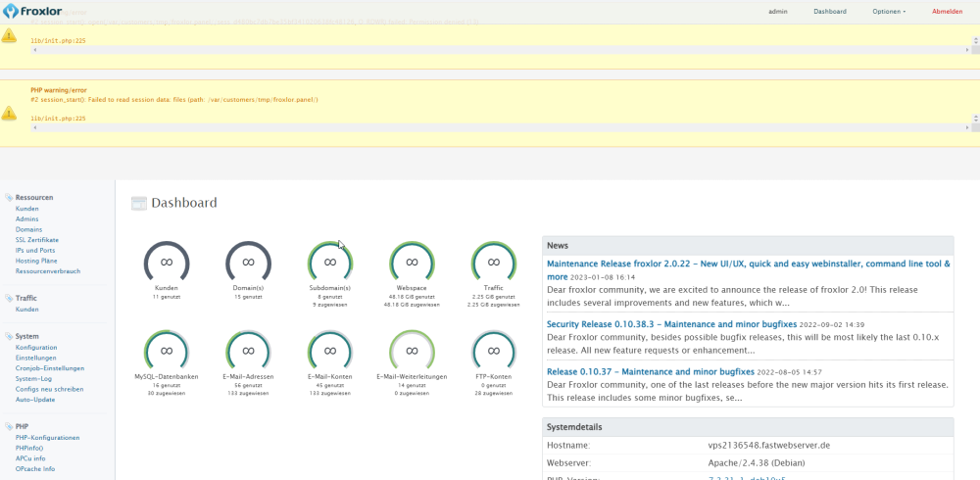Click the Ressourcen tag icon in sidebar
This screenshot has height=480, width=980.
click(x=9, y=198)
